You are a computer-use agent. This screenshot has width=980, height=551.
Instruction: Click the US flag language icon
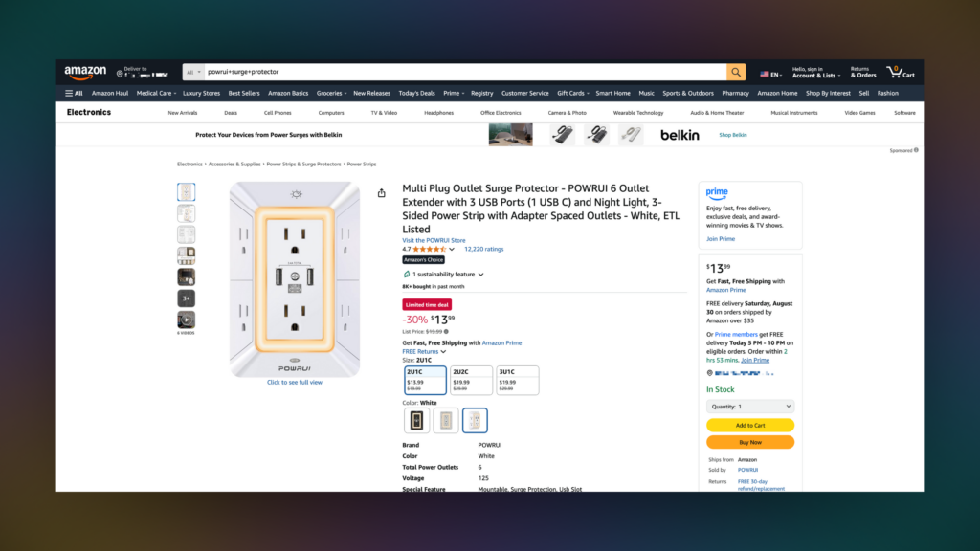pos(765,75)
